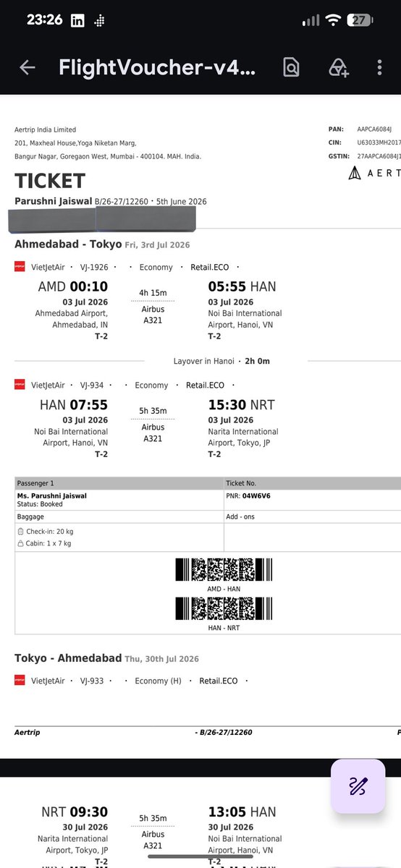401x868 pixels.
Task: Tap the 05:55 HAN arrival time
Action: point(242,286)
